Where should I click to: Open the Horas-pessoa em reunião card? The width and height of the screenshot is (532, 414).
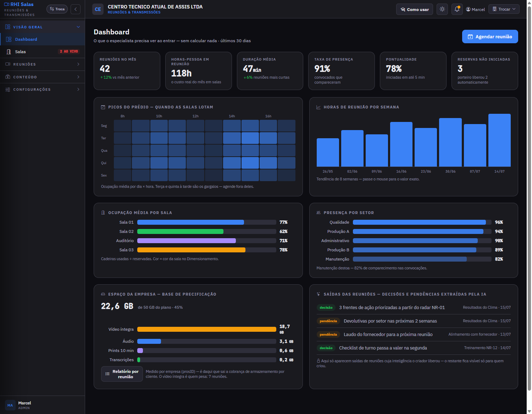199,71
